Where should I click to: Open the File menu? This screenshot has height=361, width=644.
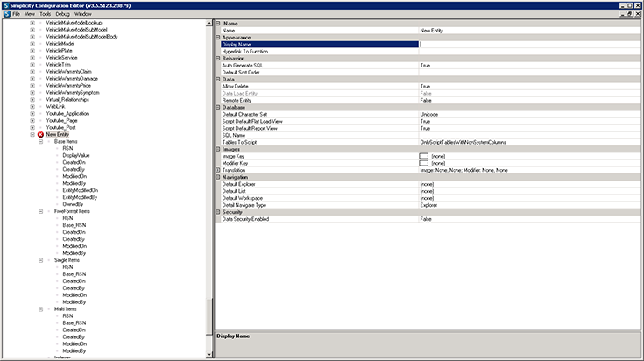(x=16, y=14)
